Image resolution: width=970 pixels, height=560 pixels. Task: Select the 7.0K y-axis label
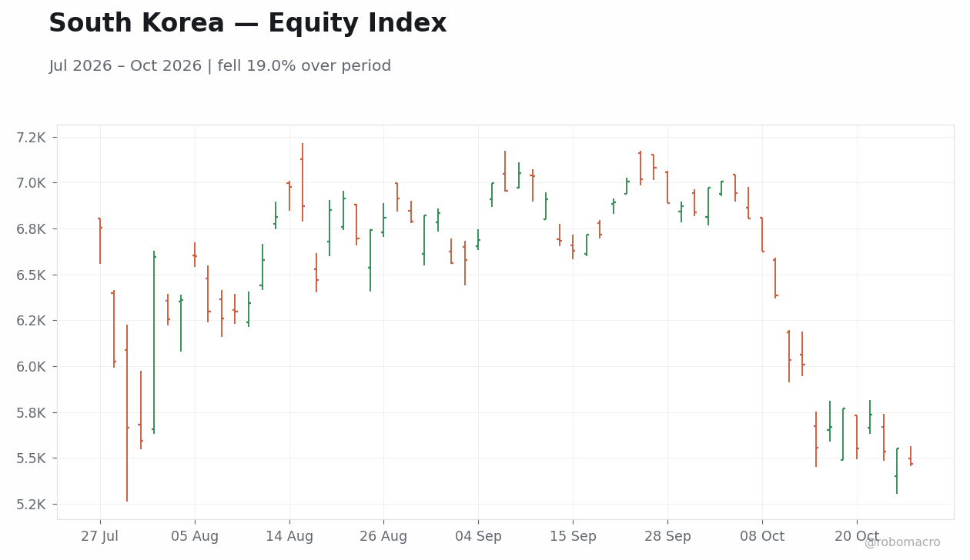(32, 183)
